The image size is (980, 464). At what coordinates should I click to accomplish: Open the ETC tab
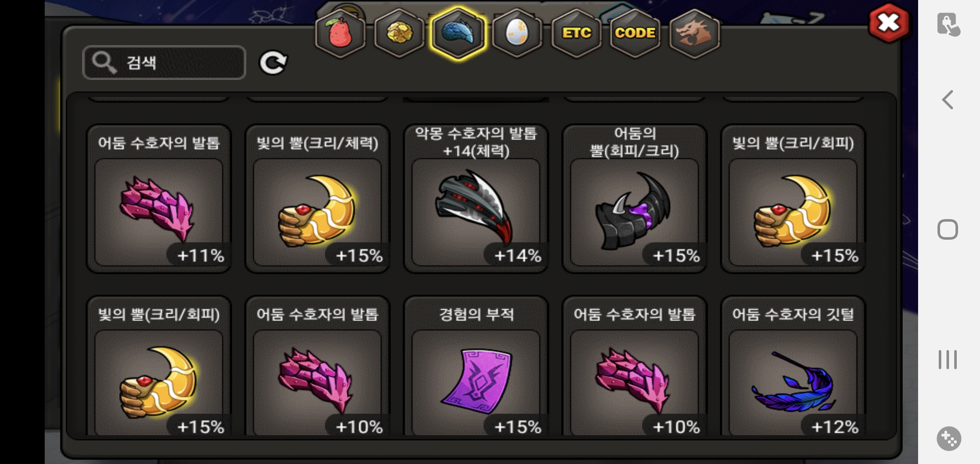(x=576, y=33)
